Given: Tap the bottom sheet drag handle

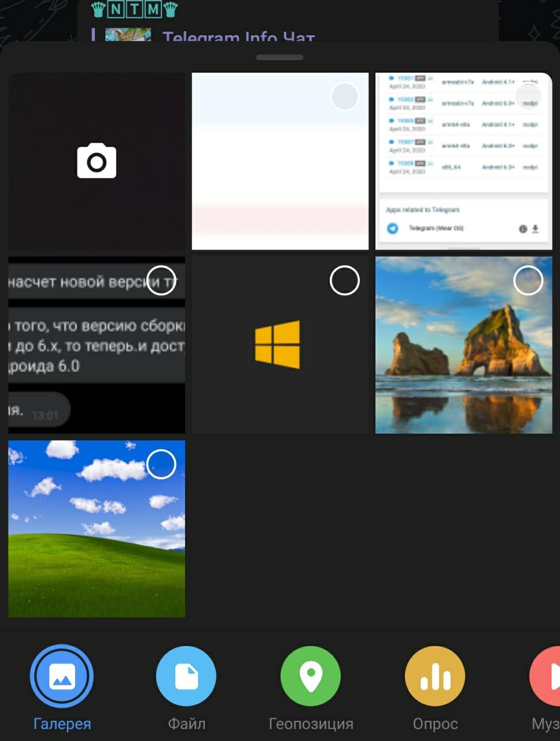Looking at the screenshot, I should (280, 57).
